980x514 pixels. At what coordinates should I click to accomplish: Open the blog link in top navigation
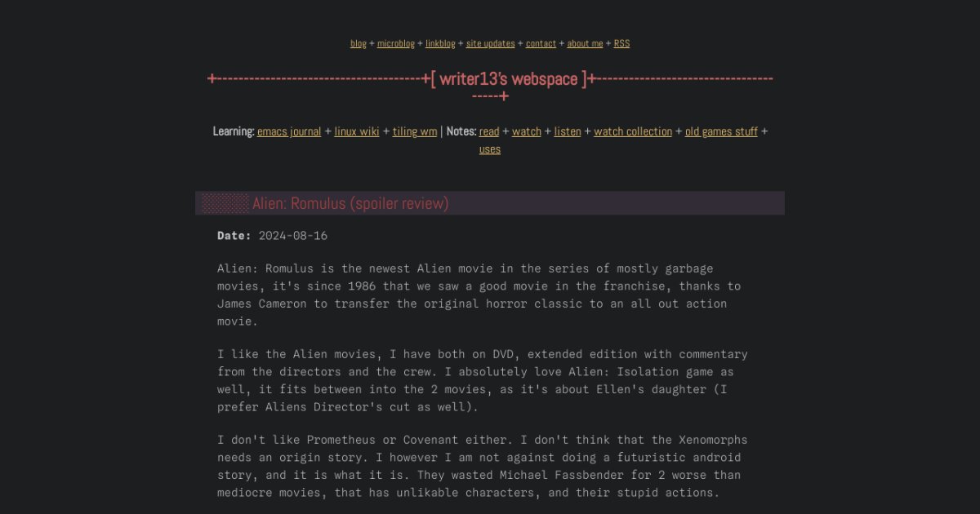(358, 44)
